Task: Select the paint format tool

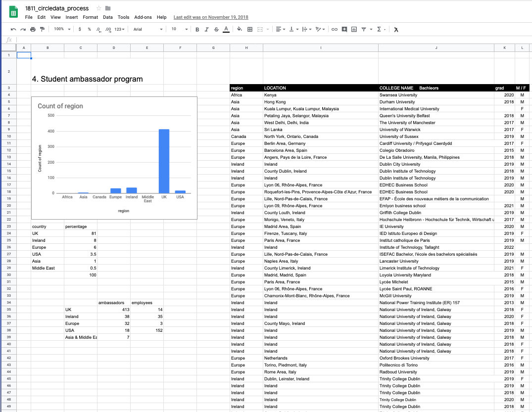Action: click(x=43, y=30)
